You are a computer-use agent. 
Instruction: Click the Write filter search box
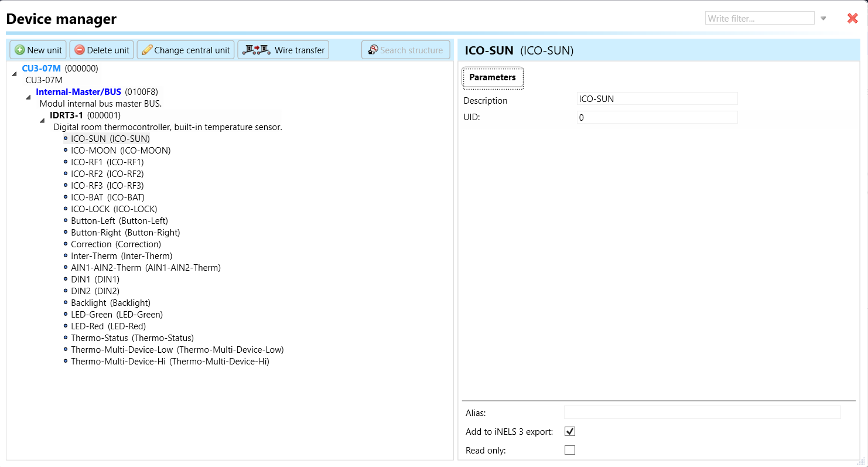(x=759, y=18)
